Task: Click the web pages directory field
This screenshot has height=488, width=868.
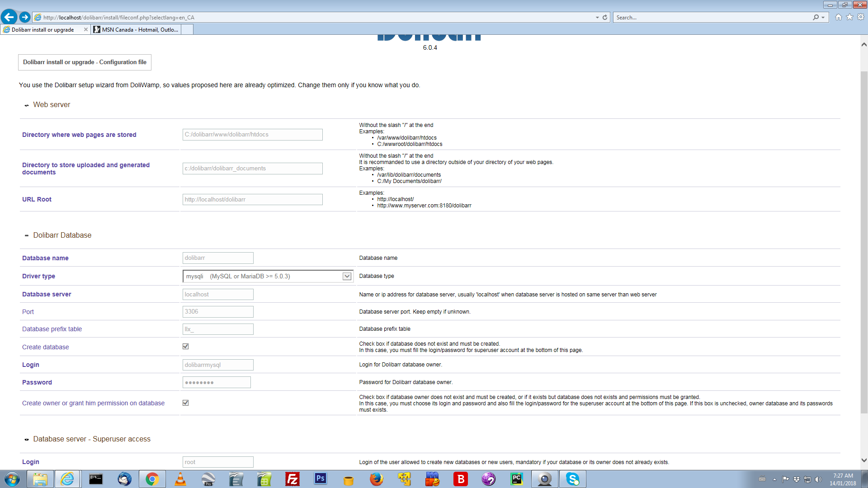Action: pos(252,135)
